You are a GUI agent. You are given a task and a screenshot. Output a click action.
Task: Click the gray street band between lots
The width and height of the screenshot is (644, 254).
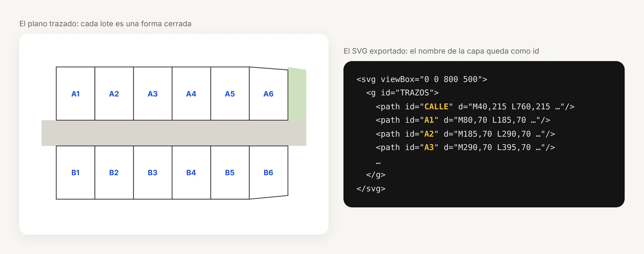tap(174, 133)
